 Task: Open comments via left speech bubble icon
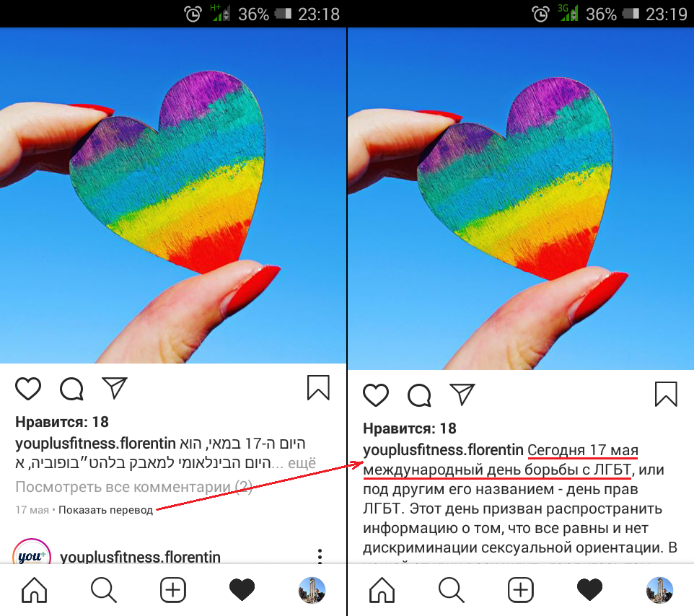click(x=71, y=389)
